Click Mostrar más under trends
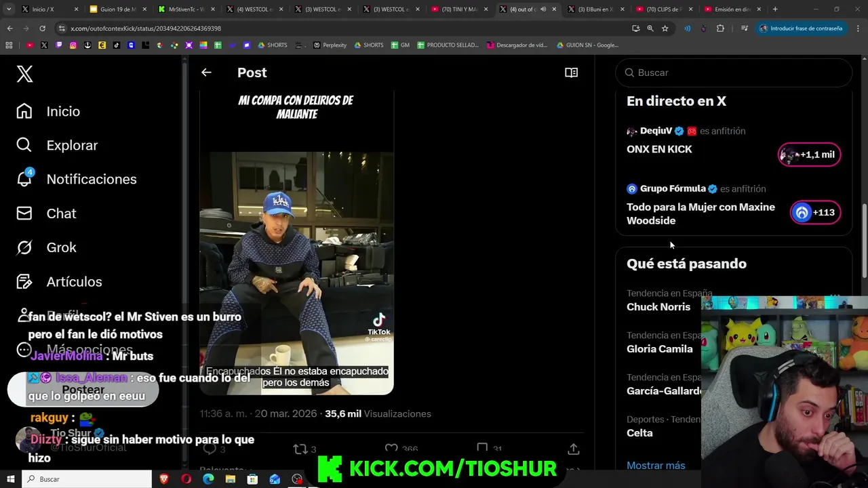Screen dimensions: 868x488 point(656,466)
